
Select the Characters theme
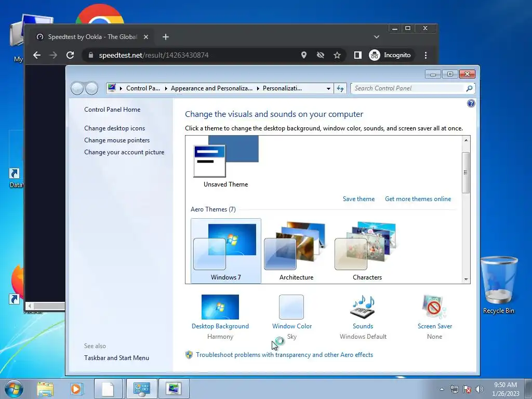click(367, 250)
